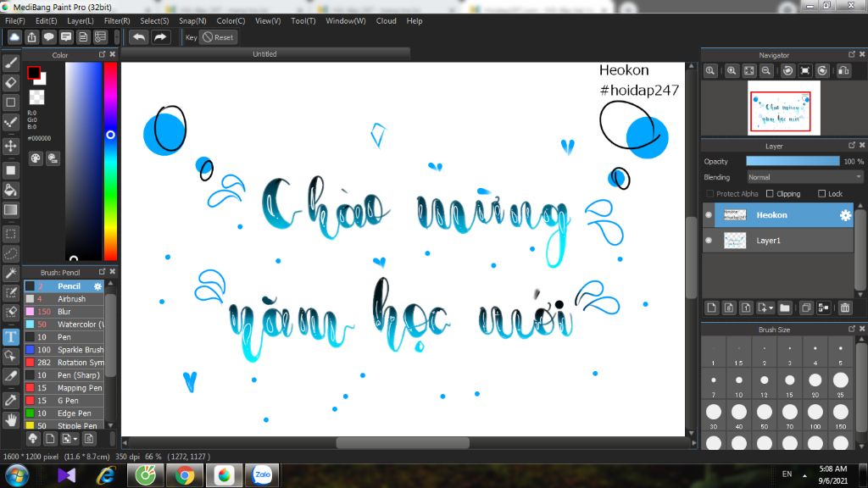Select the Brush tool in left toolbar

10,63
